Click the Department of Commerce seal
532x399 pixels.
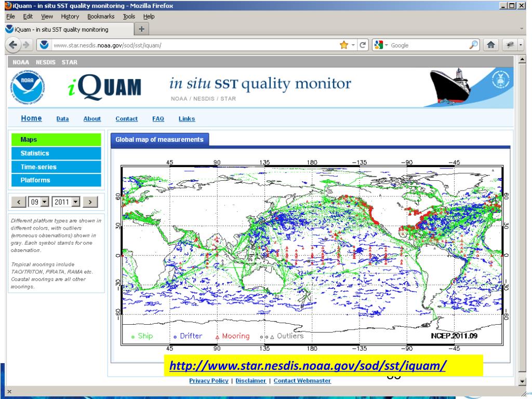pyautogui.click(x=501, y=79)
